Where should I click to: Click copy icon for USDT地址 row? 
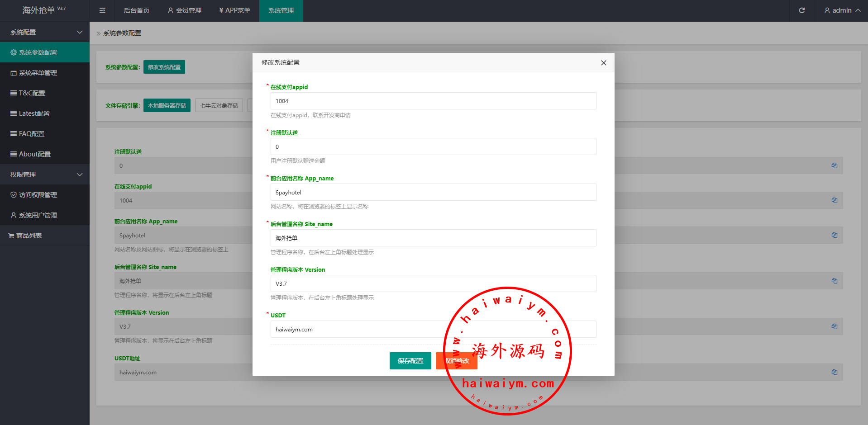(834, 372)
